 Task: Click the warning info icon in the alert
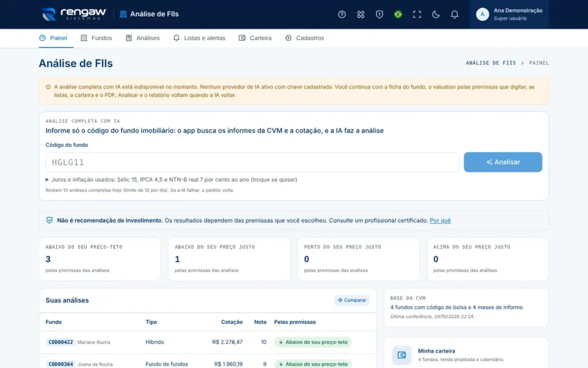(x=48, y=87)
